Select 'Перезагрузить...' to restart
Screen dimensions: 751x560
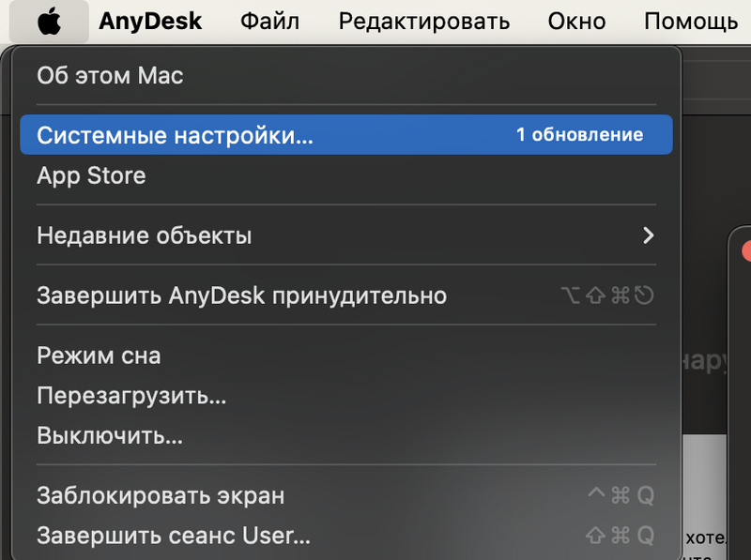point(131,396)
